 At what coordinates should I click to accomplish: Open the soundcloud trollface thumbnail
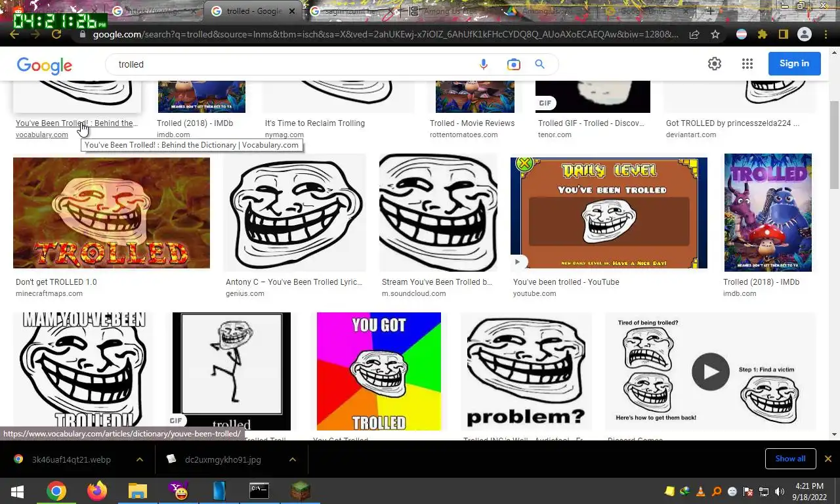tap(438, 213)
